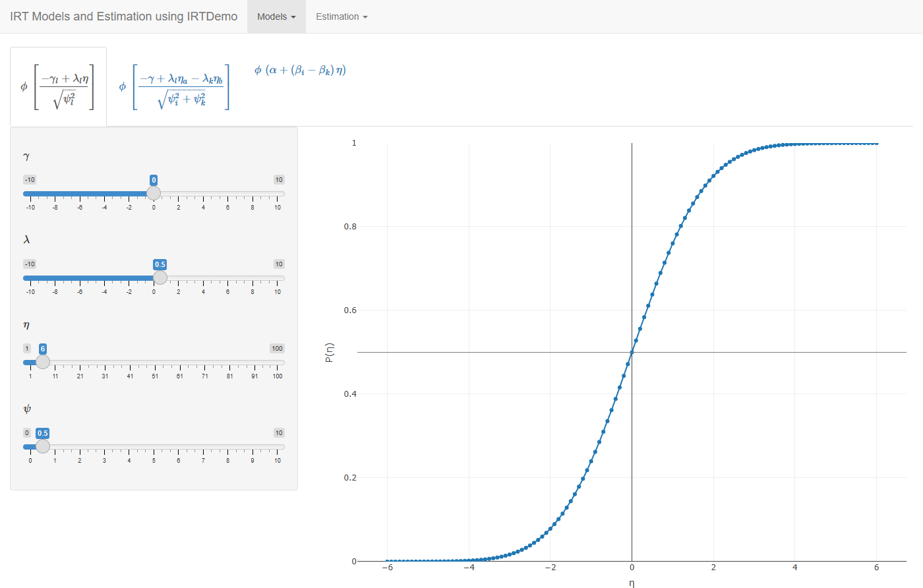Screen dimensions: 923x588
Task: Click the ψ label above the last slider
Action: click(x=27, y=409)
